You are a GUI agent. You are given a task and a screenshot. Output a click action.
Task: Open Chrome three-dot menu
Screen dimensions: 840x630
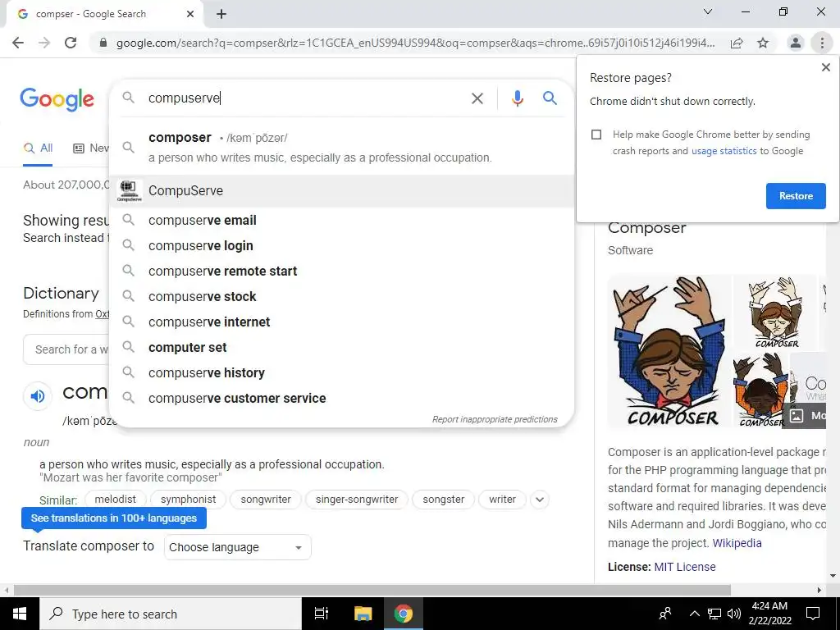click(x=822, y=43)
